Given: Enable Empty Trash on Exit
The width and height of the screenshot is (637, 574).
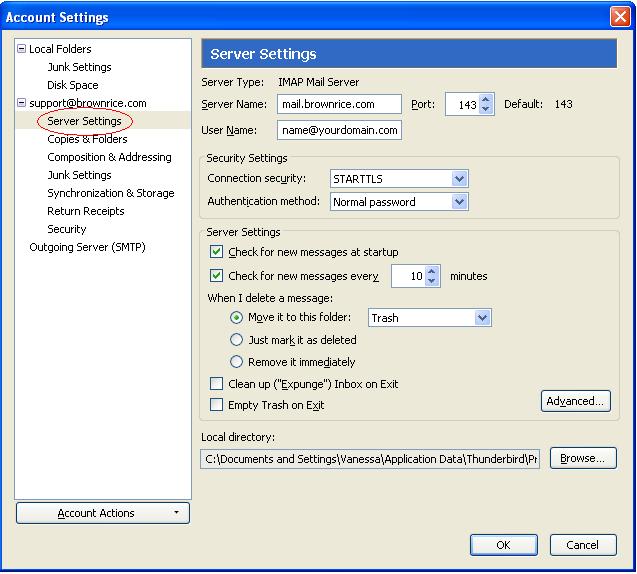Looking at the screenshot, I should [x=216, y=405].
